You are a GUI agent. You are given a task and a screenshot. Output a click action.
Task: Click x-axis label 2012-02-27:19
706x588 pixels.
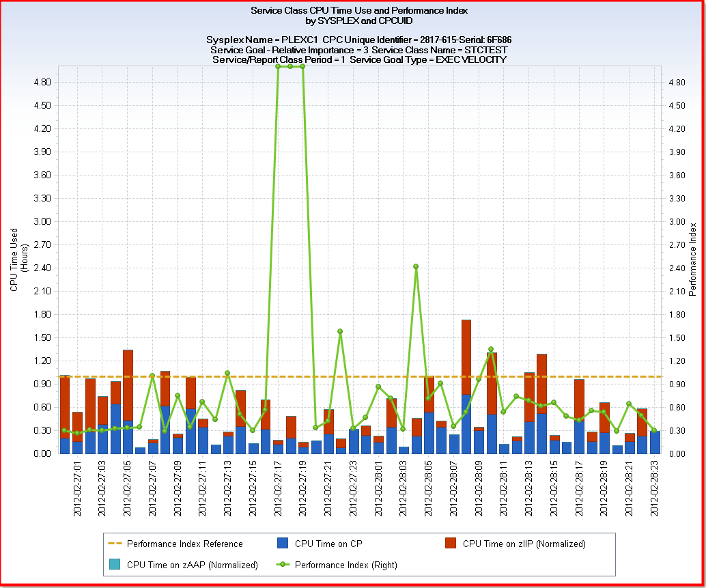pyautogui.click(x=302, y=488)
